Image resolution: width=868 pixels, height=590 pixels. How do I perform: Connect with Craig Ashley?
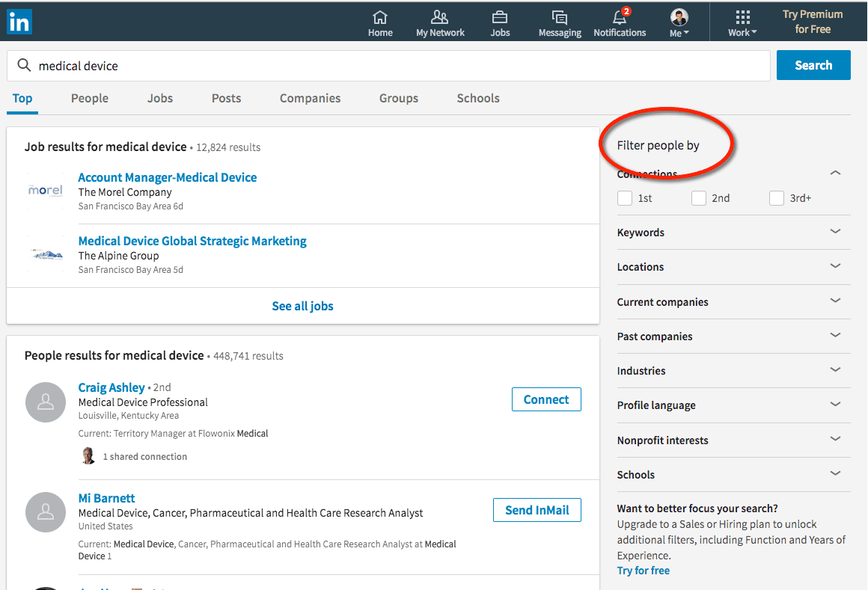click(x=546, y=399)
